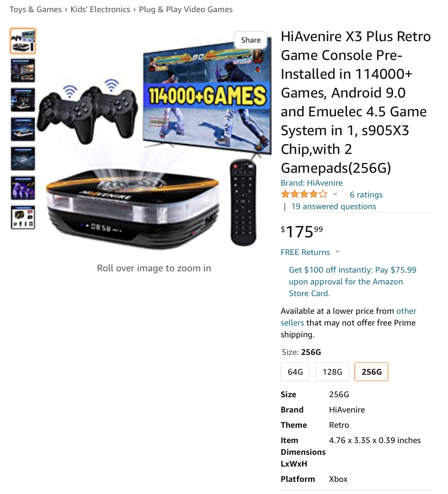This screenshot has height=494, width=448.
Task: View the fifth thumbnail showing the chip
Action: [23, 159]
